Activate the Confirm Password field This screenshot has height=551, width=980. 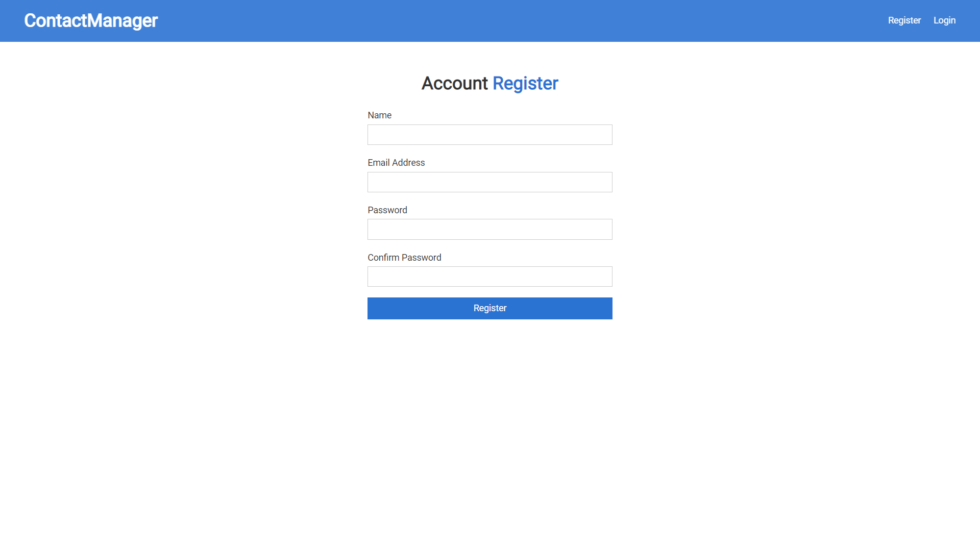489,277
